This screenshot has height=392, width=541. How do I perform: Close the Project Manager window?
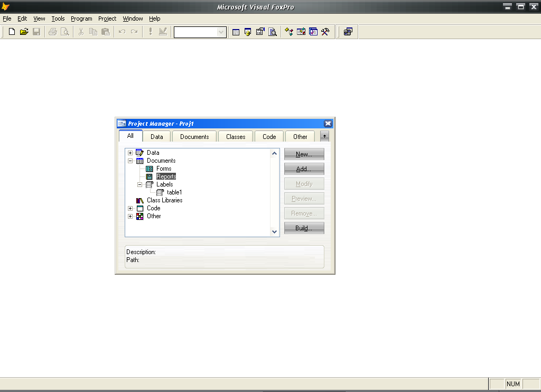pyautogui.click(x=328, y=123)
